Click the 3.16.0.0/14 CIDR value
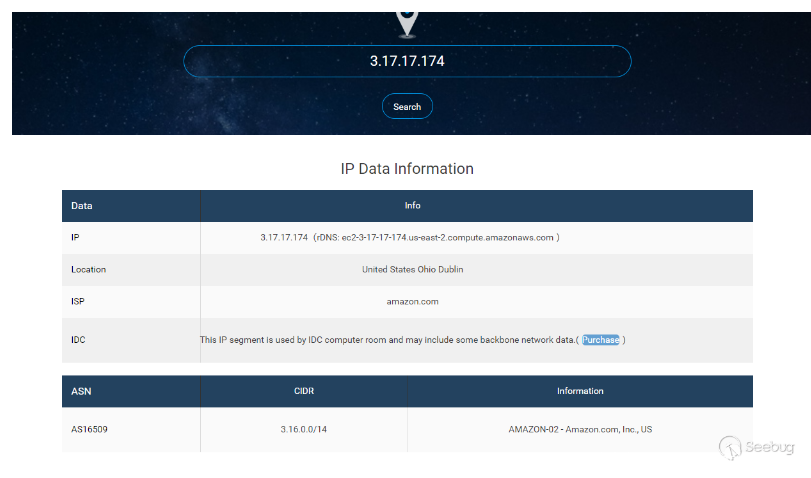 point(304,430)
